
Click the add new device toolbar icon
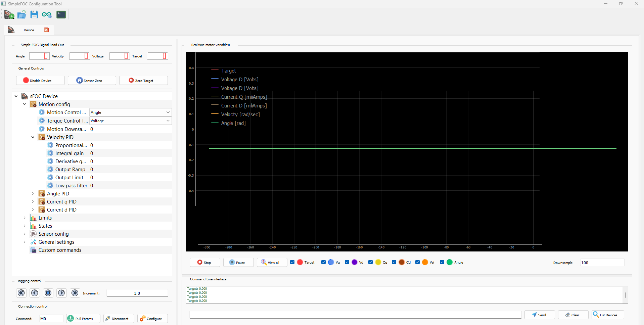pos(9,14)
